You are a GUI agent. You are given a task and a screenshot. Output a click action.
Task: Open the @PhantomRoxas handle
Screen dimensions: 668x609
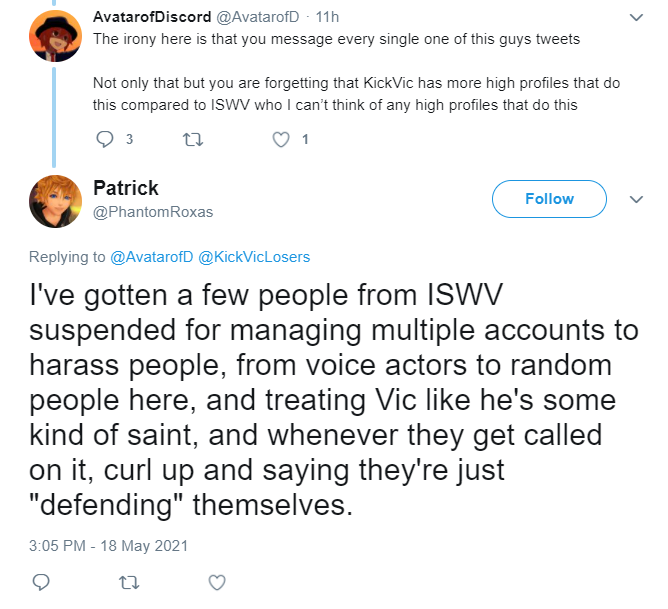[153, 212]
